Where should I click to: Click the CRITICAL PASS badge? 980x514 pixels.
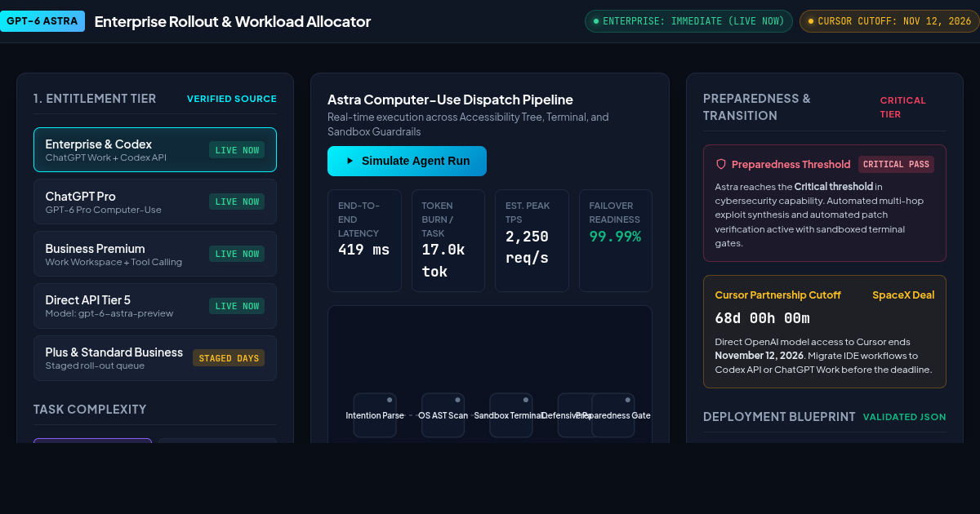(x=896, y=164)
